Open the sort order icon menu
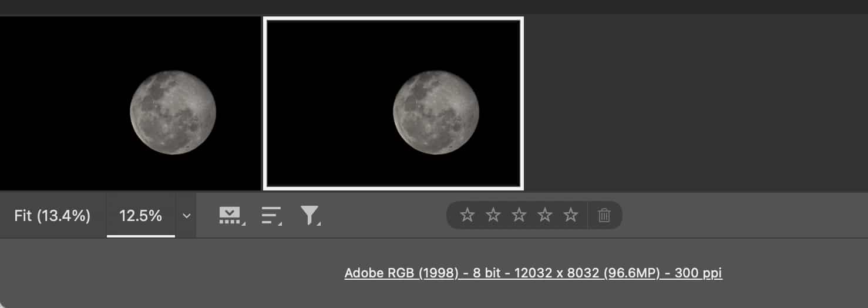868x308 pixels. tap(271, 216)
